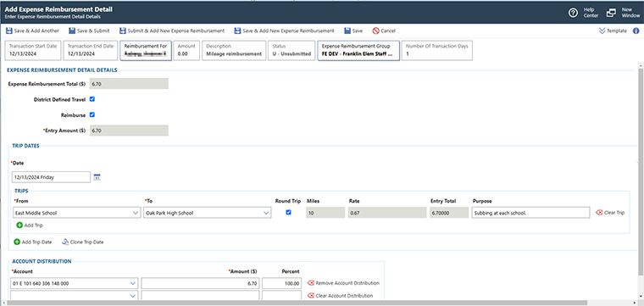Screen dimensions: 644x306
Task: Click the Expense Reimbursement Group header box
Action: pos(358,51)
